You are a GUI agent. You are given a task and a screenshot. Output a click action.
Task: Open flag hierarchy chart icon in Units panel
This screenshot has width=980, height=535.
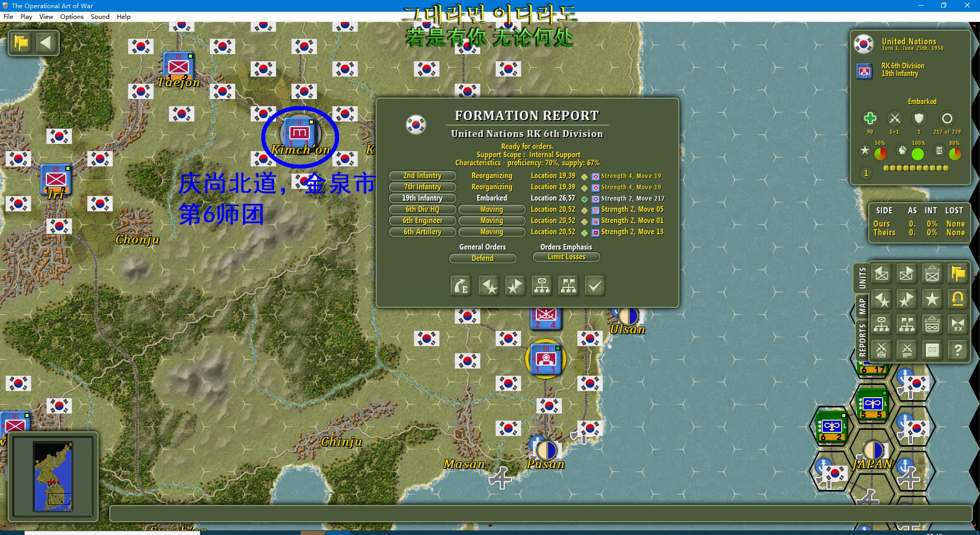906,325
